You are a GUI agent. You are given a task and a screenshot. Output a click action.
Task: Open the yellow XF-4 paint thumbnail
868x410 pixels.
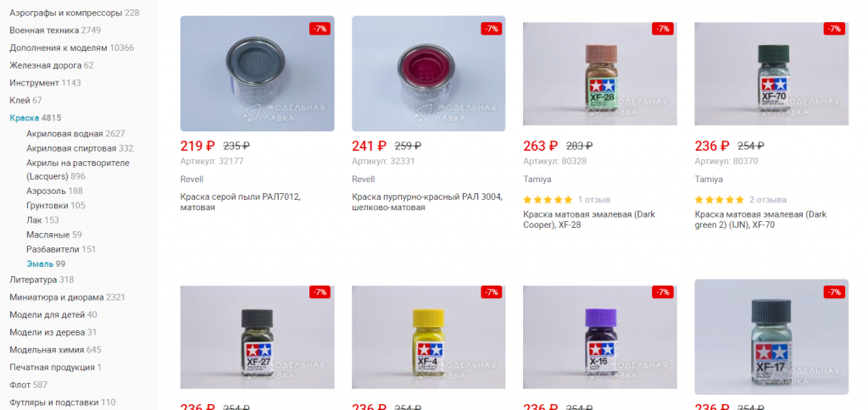(x=428, y=337)
